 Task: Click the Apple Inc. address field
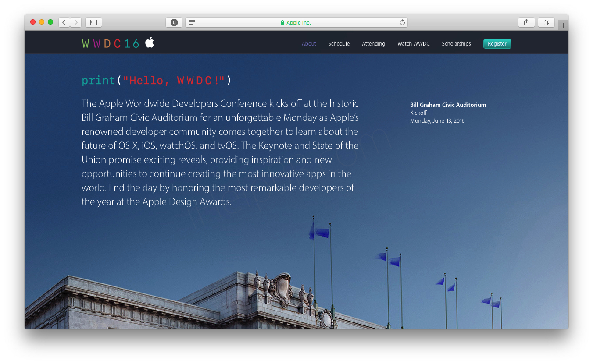[296, 22]
